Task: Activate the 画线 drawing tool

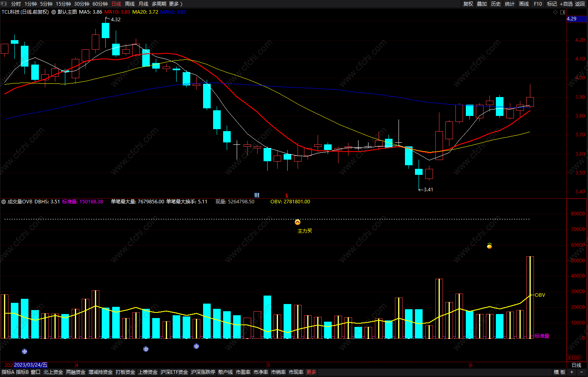Action: pyautogui.click(x=524, y=4)
